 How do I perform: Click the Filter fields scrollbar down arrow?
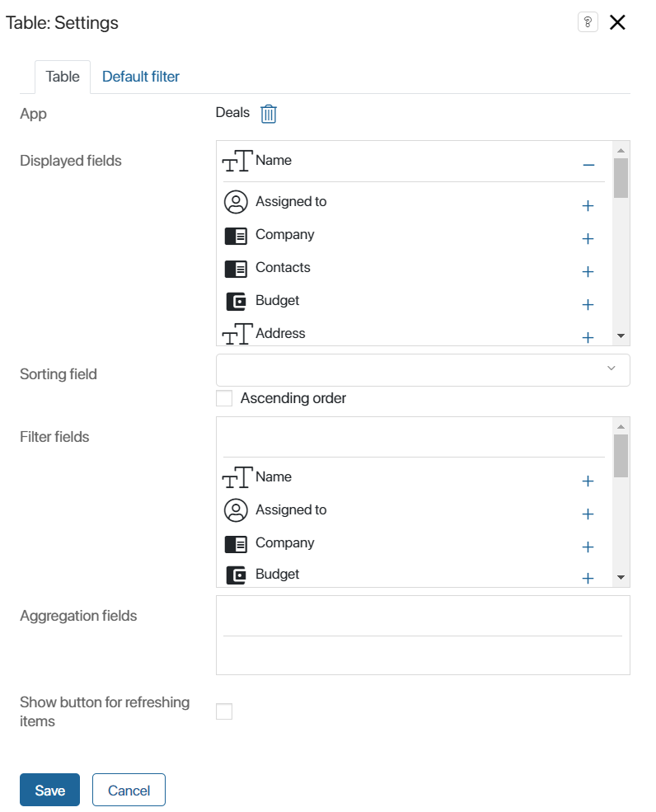(x=621, y=577)
